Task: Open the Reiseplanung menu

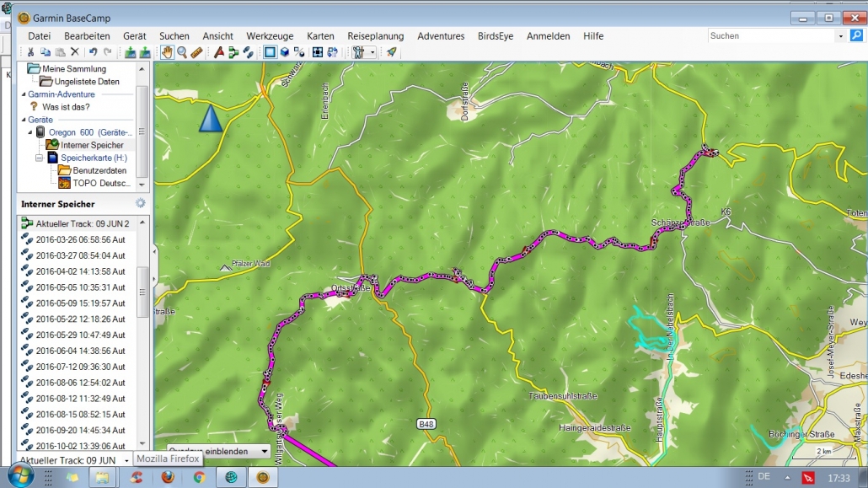Action: (x=375, y=36)
